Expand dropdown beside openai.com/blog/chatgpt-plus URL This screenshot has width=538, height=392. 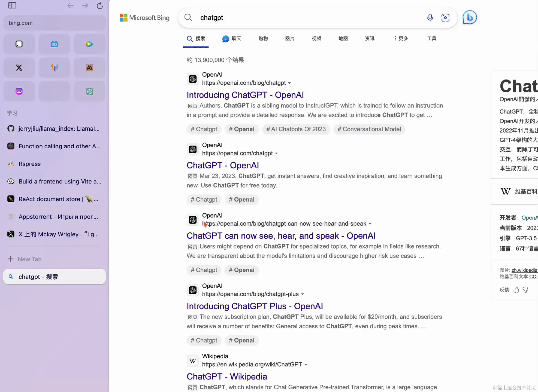coord(303,294)
